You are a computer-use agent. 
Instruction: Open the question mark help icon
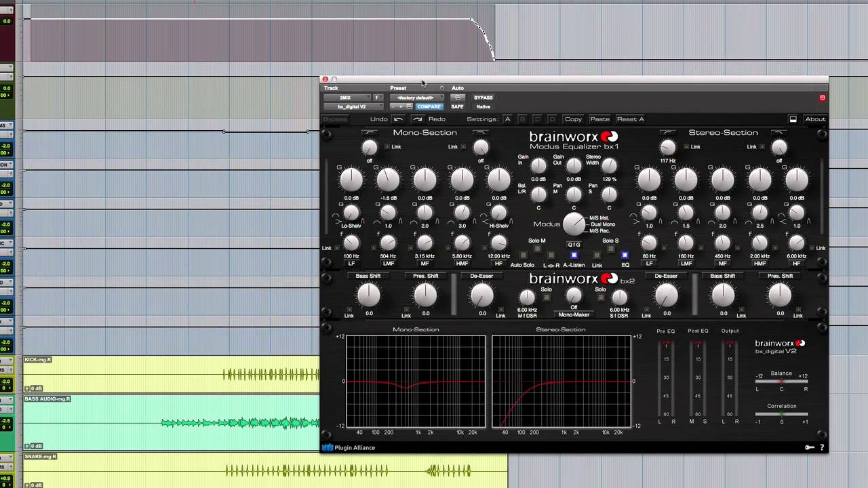point(822,447)
